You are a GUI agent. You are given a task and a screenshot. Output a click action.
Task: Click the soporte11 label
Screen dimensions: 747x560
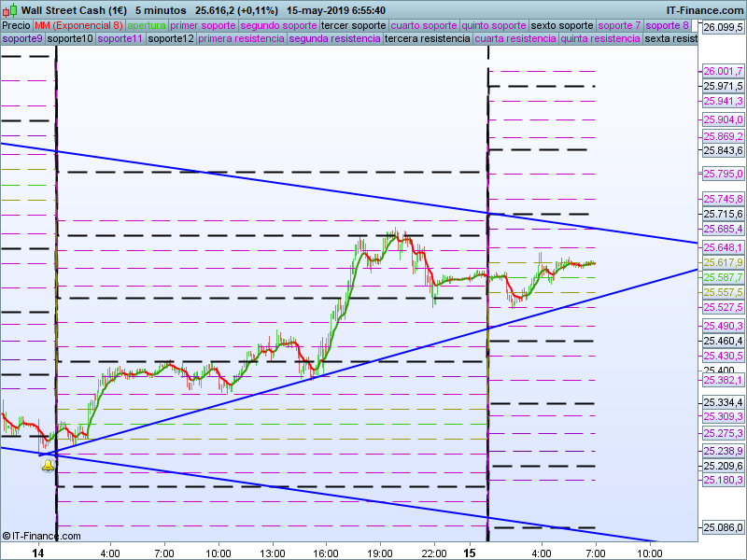pos(120,38)
